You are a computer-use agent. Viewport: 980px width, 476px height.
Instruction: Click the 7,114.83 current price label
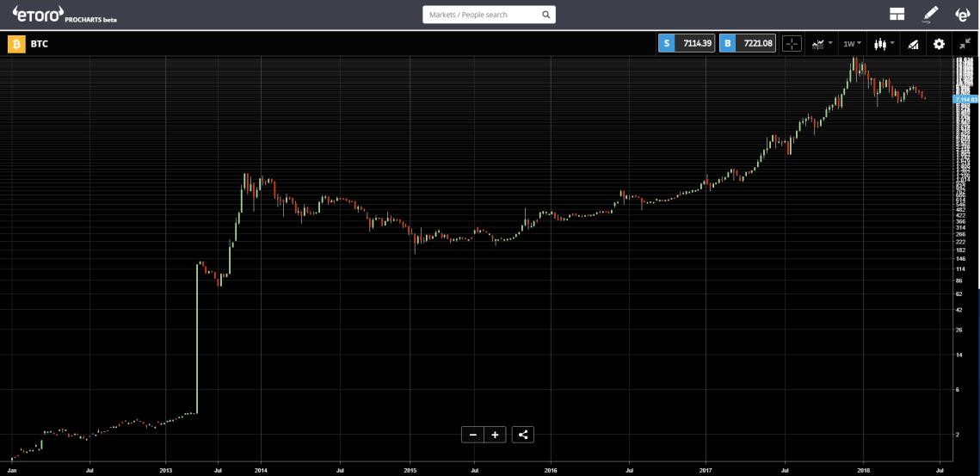965,100
